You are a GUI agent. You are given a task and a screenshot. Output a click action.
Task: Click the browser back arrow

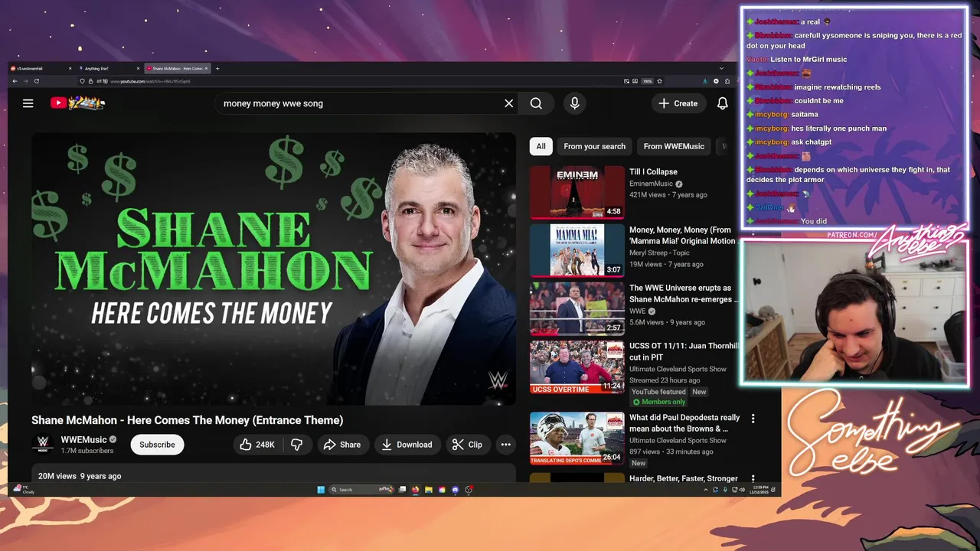(x=15, y=81)
